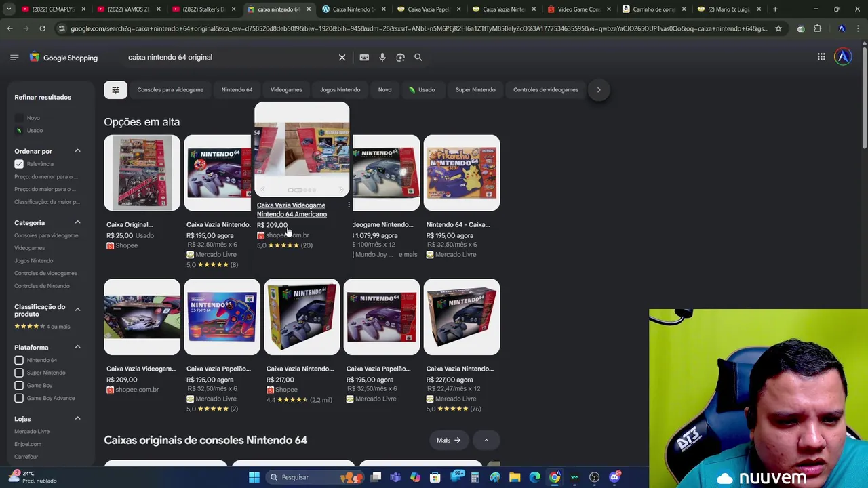Open Microsoft Store from the taskbar
868x488 pixels.
pos(435,477)
